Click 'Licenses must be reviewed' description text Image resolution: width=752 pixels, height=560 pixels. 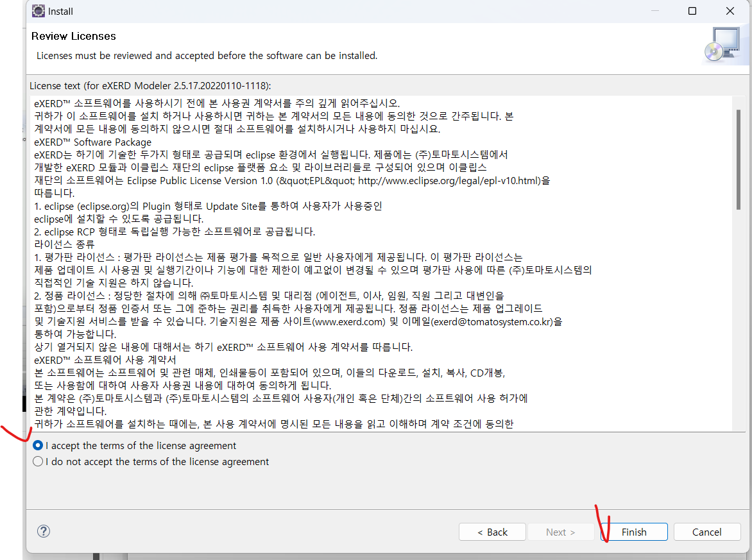[207, 56]
